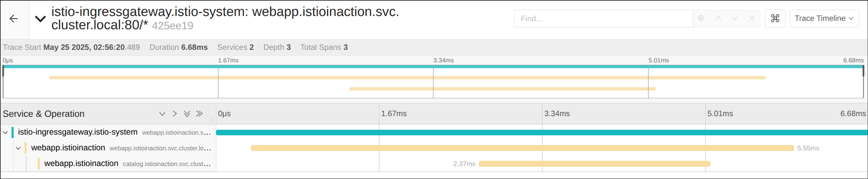Expand all spans double chevron
The image size is (868, 179).
tap(199, 114)
